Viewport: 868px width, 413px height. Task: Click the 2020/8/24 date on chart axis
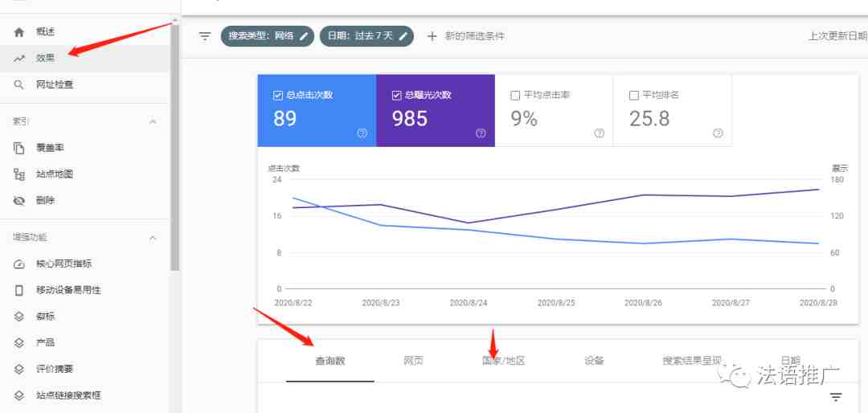pyautogui.click(x=469, y=304)
